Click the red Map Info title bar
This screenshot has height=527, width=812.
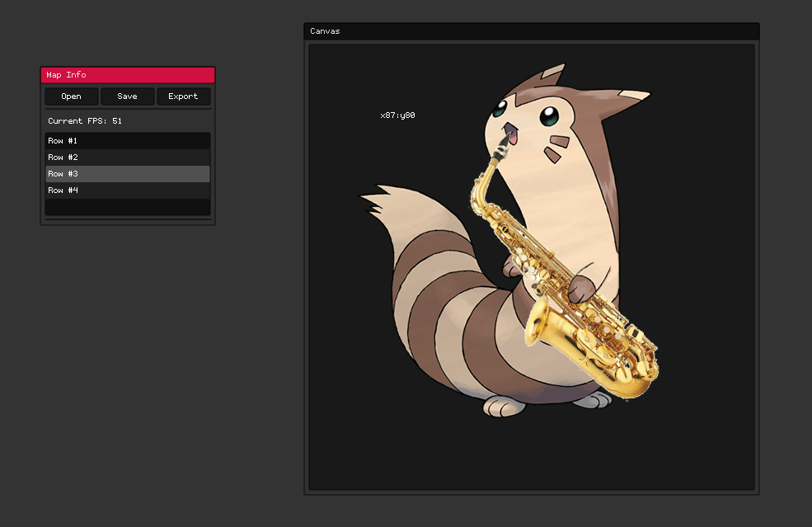click(x=127, y=75)
